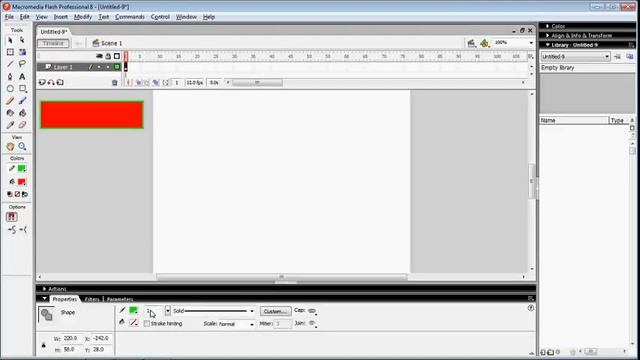
Task: Toggle show/hide all layers eye icon
Action: (99, 56)
